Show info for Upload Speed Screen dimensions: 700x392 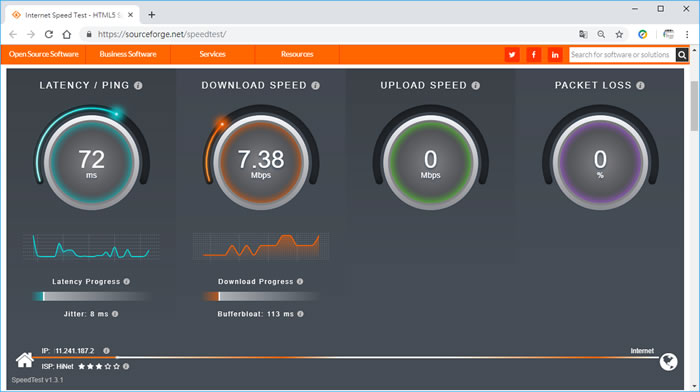pyautogui.click(x=476, y=85)
